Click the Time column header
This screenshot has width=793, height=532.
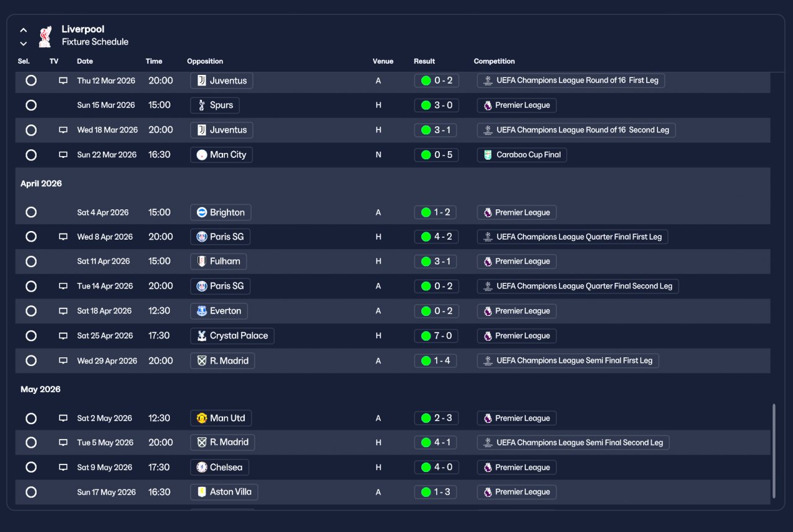tap(154, 61)
